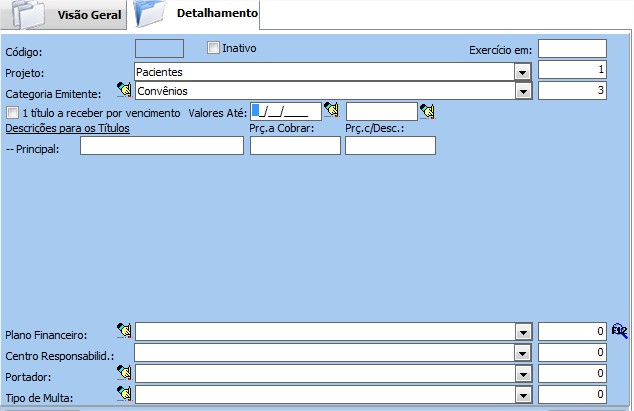Viewport: 634px width, 411px height.
Task: Click the Principal description input field
Action: point(162,147)
